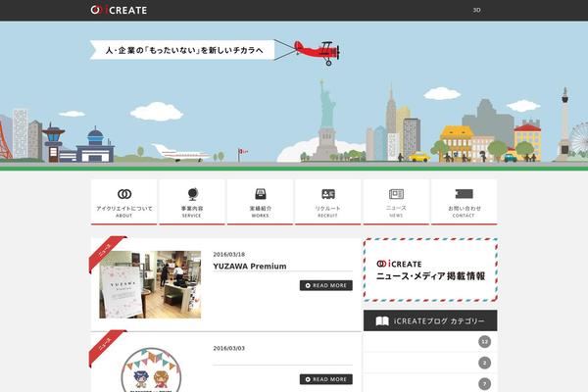588x392 pixels.
Task: Open the WORKS navigation tile
Action: [x=260, y=202]
